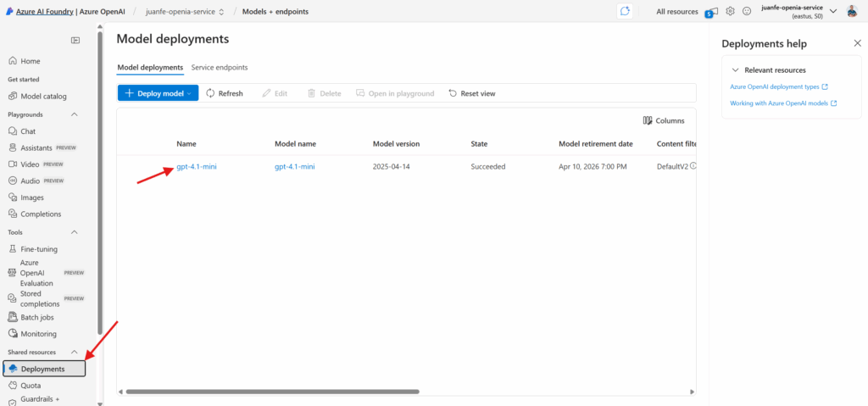Select Model catalog in sidebar
This screenshot has height=406, width=868.
tap(43, 97)
